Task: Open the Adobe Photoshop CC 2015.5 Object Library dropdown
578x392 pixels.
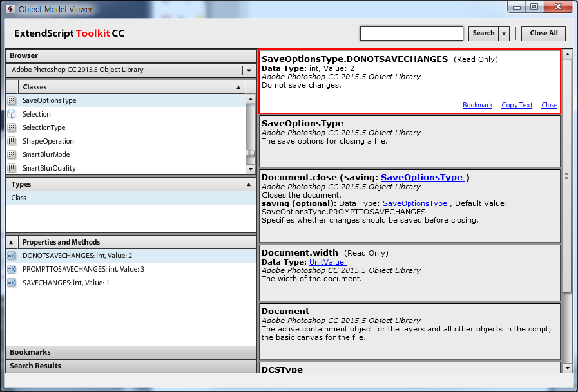Action: click(249, 70)
